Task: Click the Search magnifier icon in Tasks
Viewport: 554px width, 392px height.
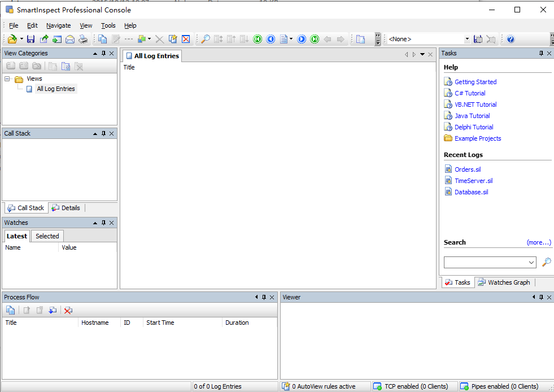Action: tap(546, 262)
